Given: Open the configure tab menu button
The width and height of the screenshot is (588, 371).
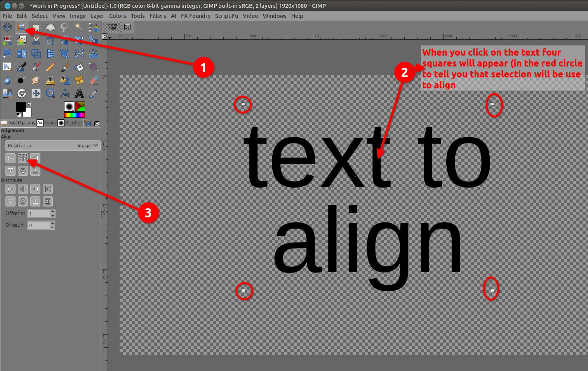Looking at the screenshot, I should point(97,124).
